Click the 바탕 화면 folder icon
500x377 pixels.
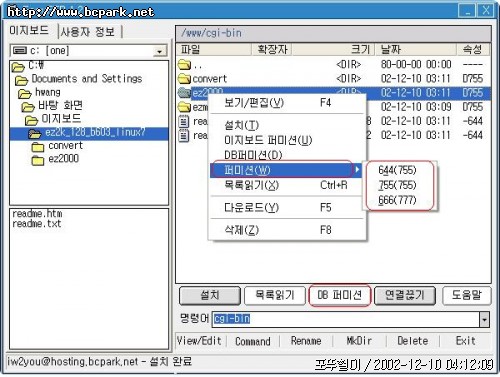click(x=28, y=107)
